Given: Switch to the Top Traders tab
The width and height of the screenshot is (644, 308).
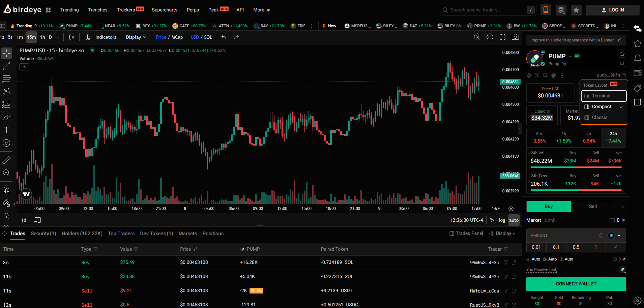Looking at the screenshot, I should click(121, 234).
